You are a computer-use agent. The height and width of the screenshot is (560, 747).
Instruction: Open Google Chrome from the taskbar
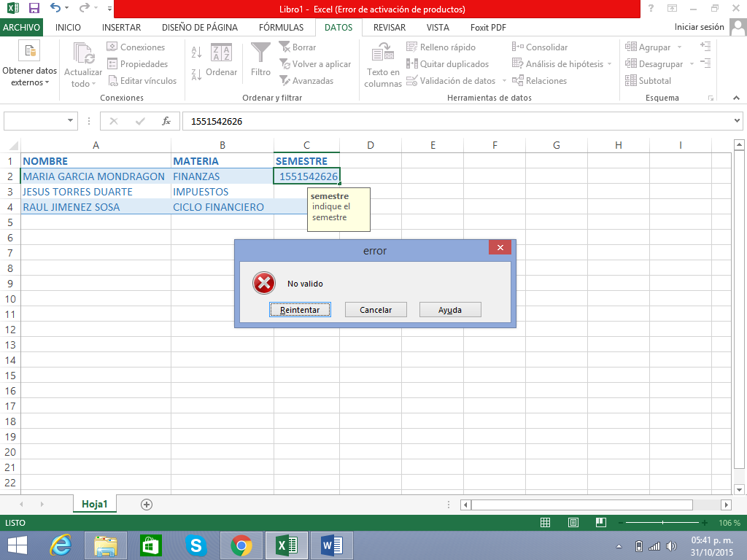[241, 545]
